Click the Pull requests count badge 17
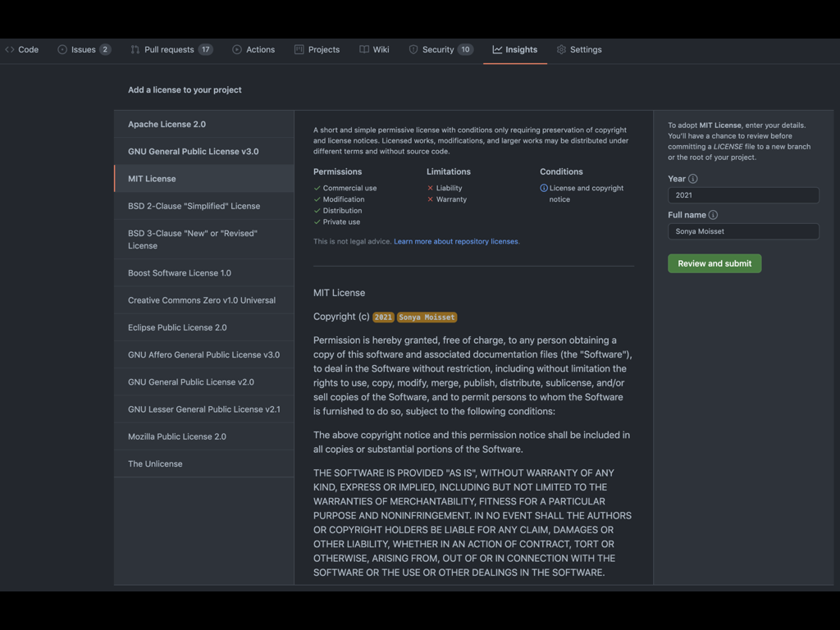This screenshot has height=630, width=840. pos(206,49)
